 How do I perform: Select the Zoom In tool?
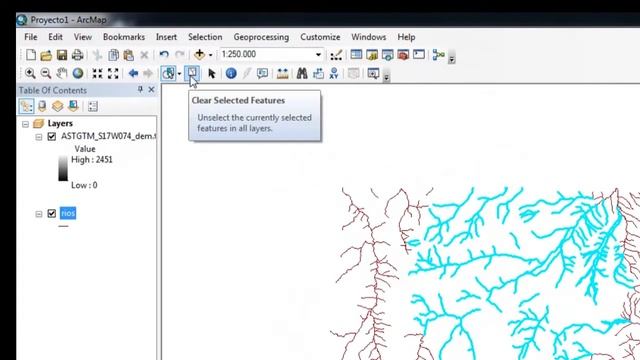30,73
